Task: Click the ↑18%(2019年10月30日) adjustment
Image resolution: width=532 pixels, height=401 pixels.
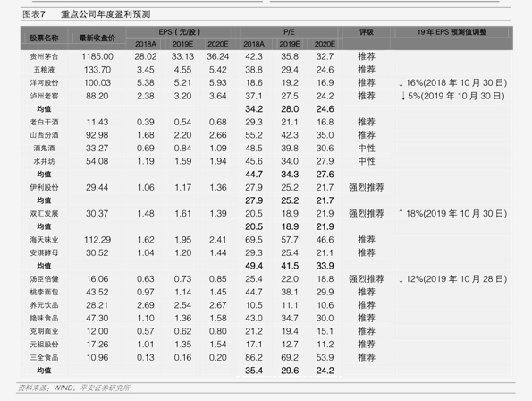Action: coord(452,214)
